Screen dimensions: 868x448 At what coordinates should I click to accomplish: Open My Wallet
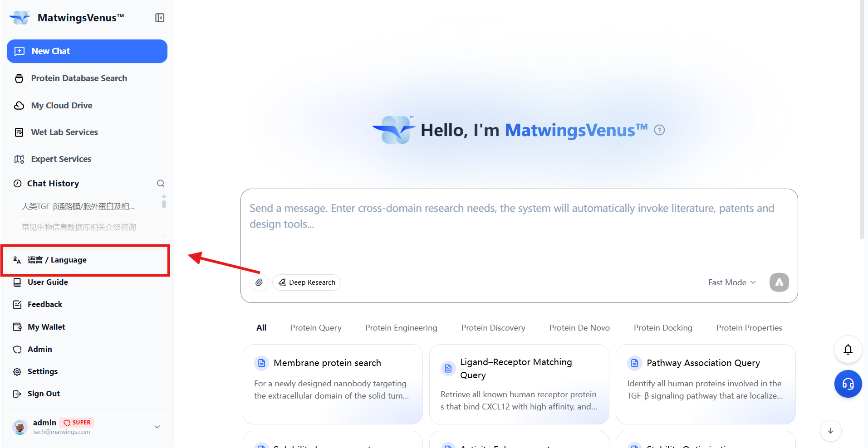tap(46, 327)
